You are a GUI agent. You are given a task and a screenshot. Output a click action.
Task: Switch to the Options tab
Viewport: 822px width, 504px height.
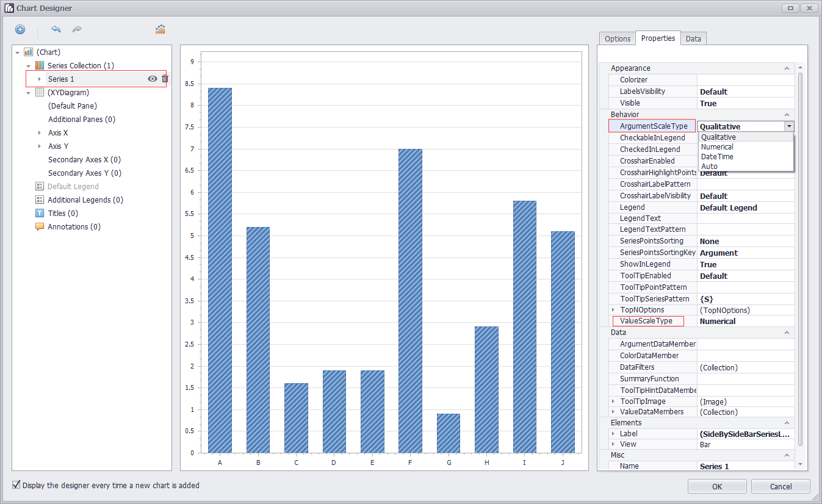(x=618, y=38)
